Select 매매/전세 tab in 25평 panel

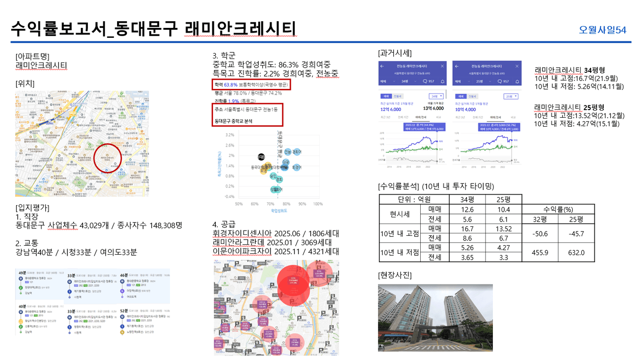pyautogui.click(x=495, y=117)
